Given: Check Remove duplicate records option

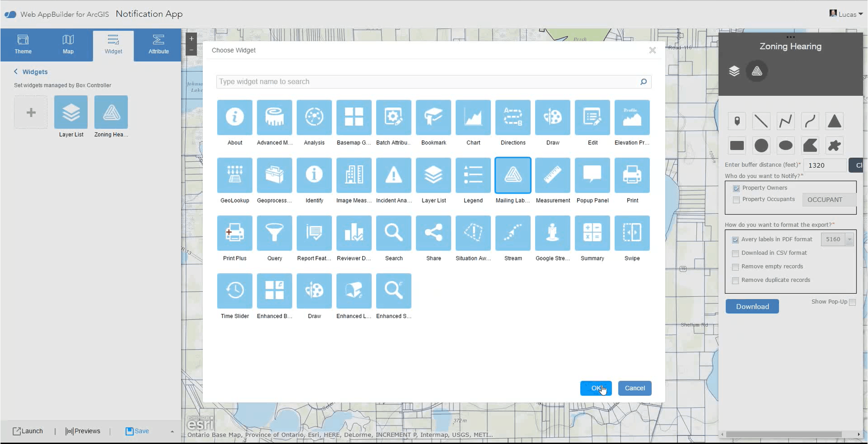Looking at the screenshot, I should click(736, 280).
